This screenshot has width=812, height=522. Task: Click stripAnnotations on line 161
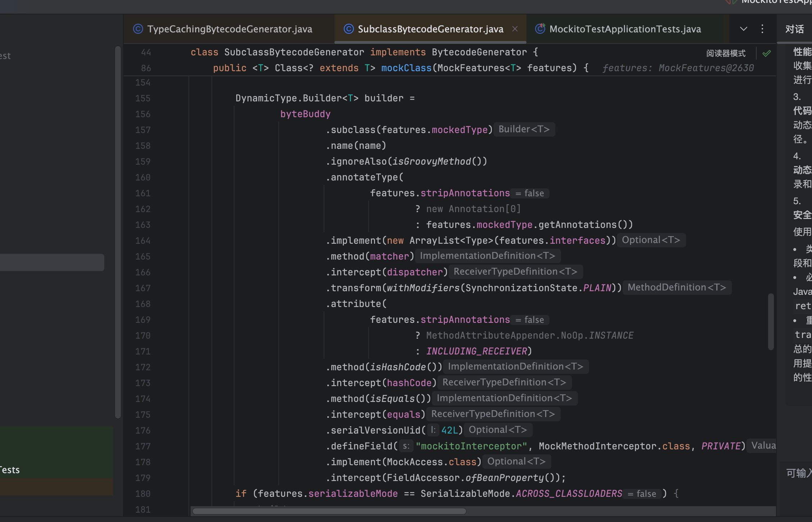point(465,193)
